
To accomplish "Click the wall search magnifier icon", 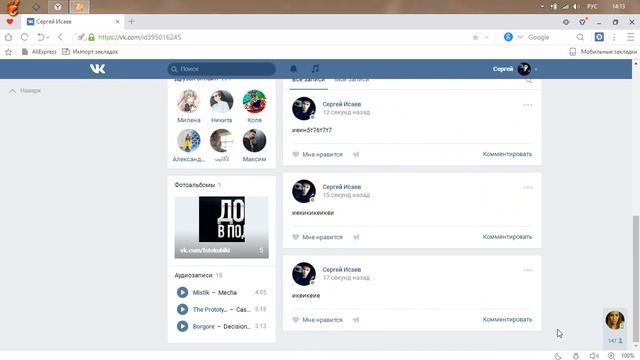I will click(x=529, y=81).
